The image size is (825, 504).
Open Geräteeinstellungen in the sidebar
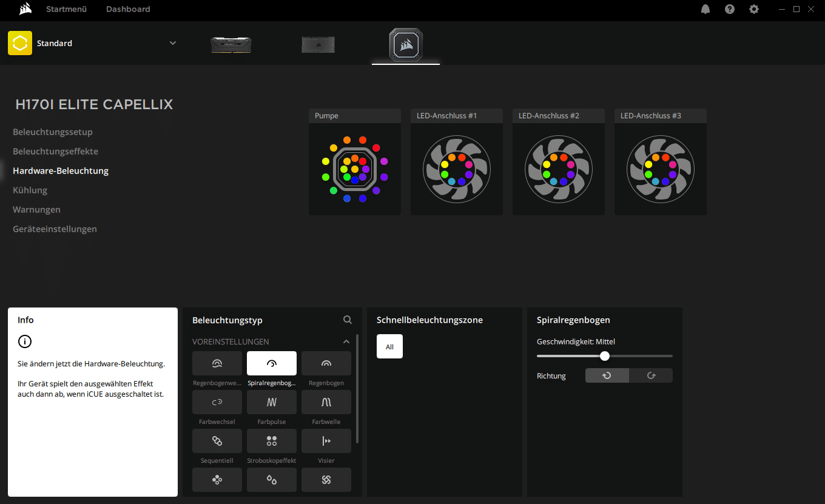point(55,229)
